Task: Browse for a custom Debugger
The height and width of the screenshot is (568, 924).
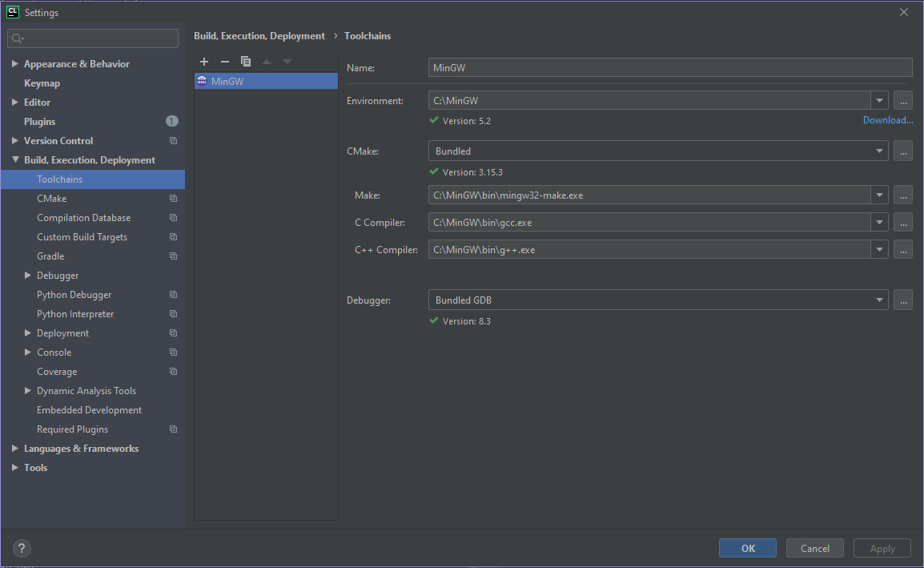Action: (903, 300)
